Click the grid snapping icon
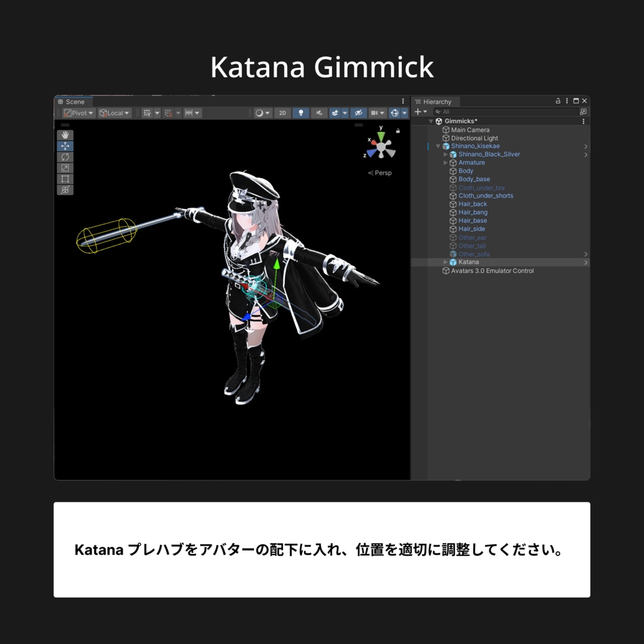644x644 pixels. click(x=168, y=113)
